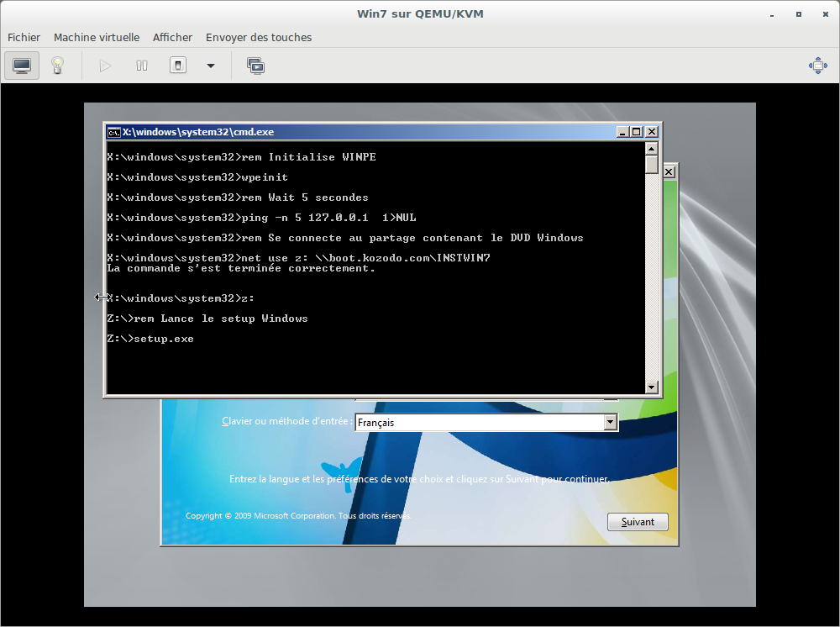Click the 'wpeinit' command line
The width and height of the screenshot is (840, 627).
tap(197, 177)
